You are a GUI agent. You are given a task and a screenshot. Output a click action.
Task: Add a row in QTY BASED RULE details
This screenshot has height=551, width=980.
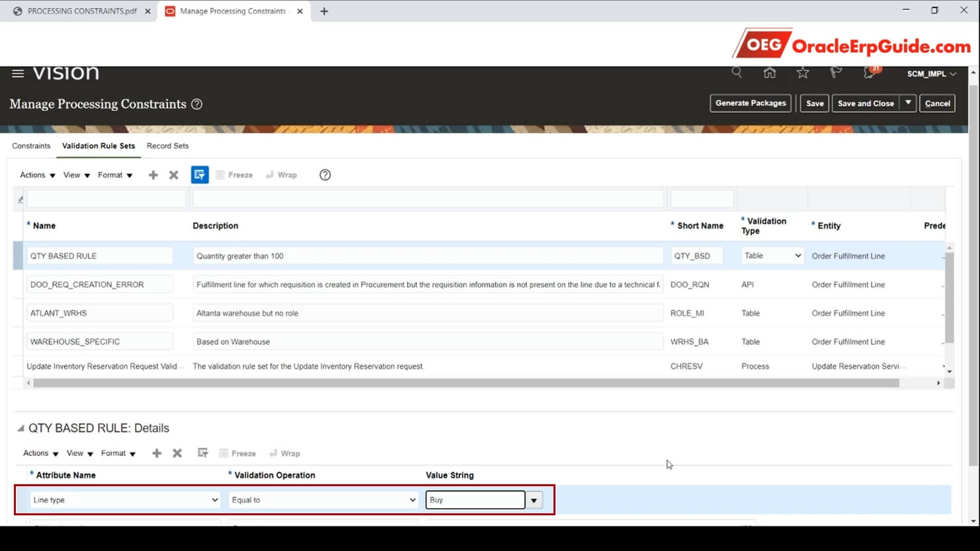tap(157, 453)
